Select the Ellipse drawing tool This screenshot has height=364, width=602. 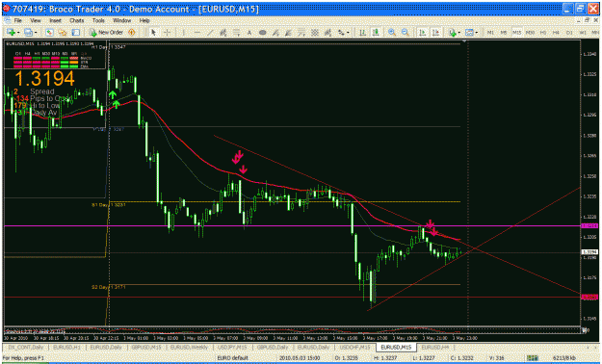[x=263, y=33]
